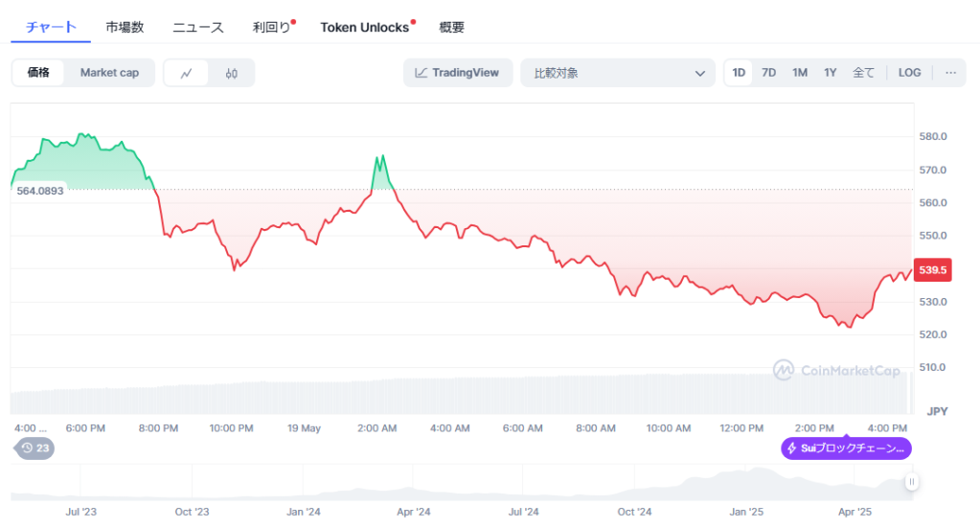Show 全て all-time range
This screenshot has width=980, height=528.
(x=863, y=73)
